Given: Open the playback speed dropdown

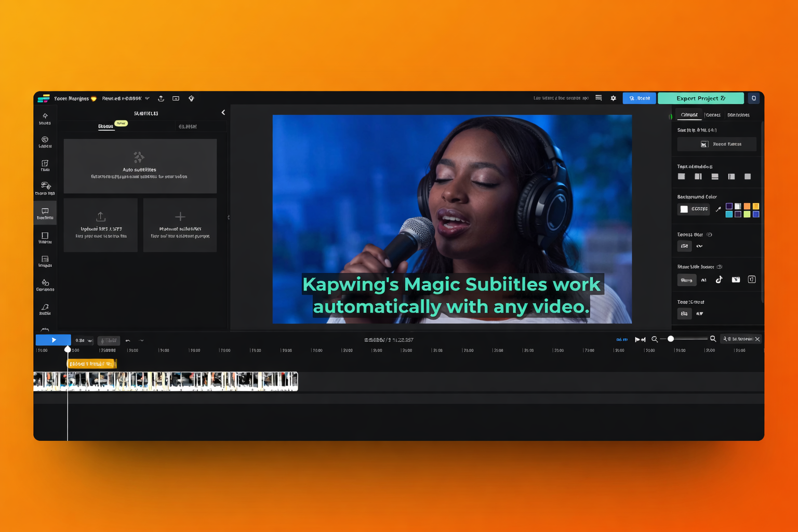Looking at the screenshot, I should click(83, 341).
